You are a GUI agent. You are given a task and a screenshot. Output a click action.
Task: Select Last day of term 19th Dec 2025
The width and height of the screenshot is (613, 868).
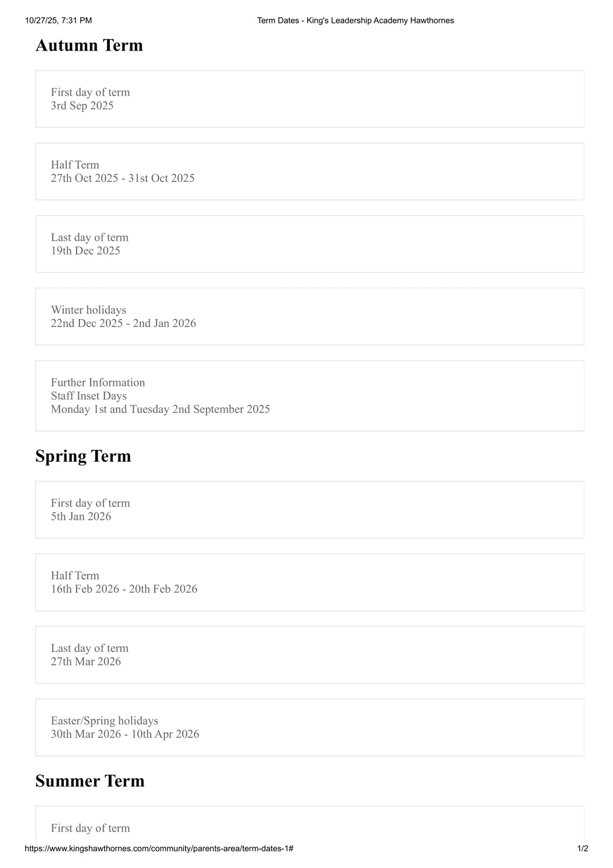(x=310, y=244)
